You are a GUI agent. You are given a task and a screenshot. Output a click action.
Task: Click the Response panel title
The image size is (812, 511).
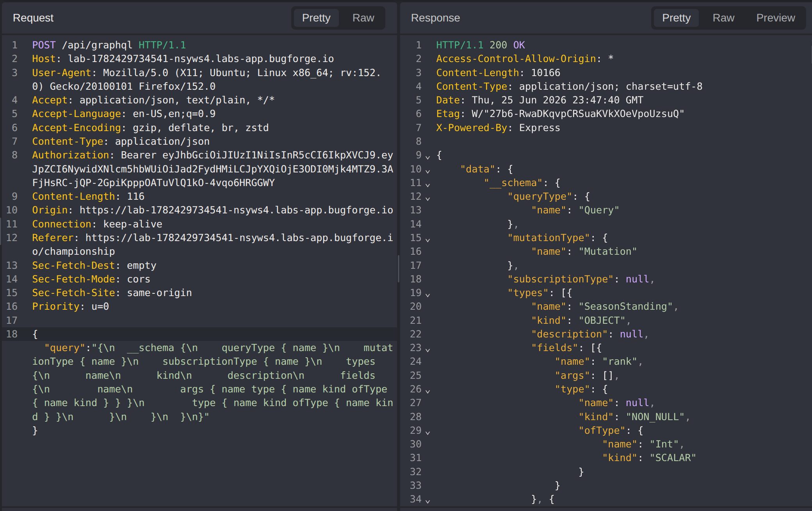[x=435, y=18]
